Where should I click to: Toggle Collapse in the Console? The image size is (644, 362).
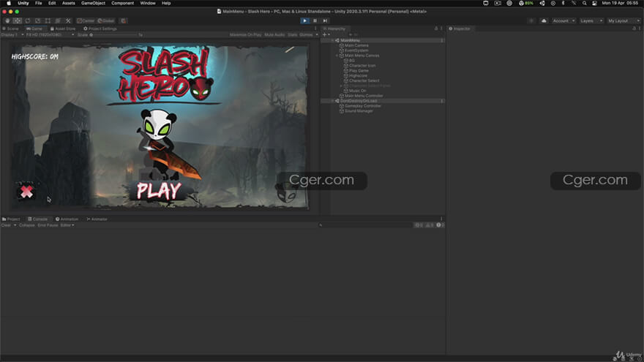pos(26,225)
